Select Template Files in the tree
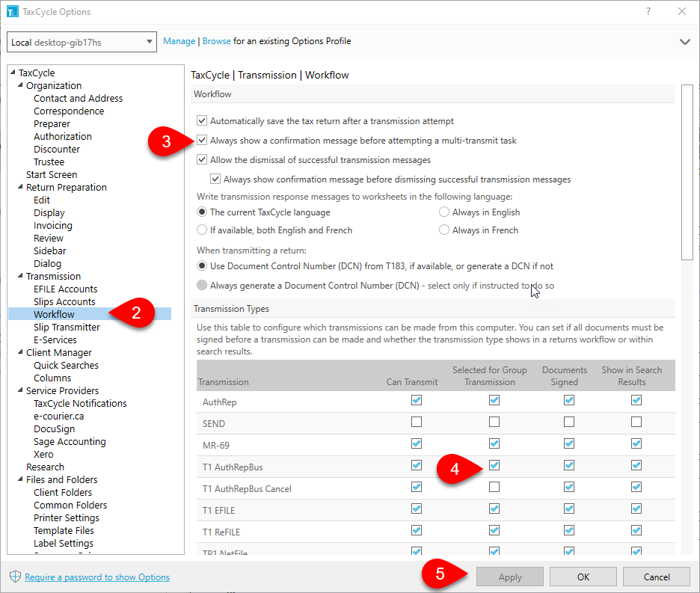The width and height of the screenshot is (700, 593). click(x=64, y=530)
